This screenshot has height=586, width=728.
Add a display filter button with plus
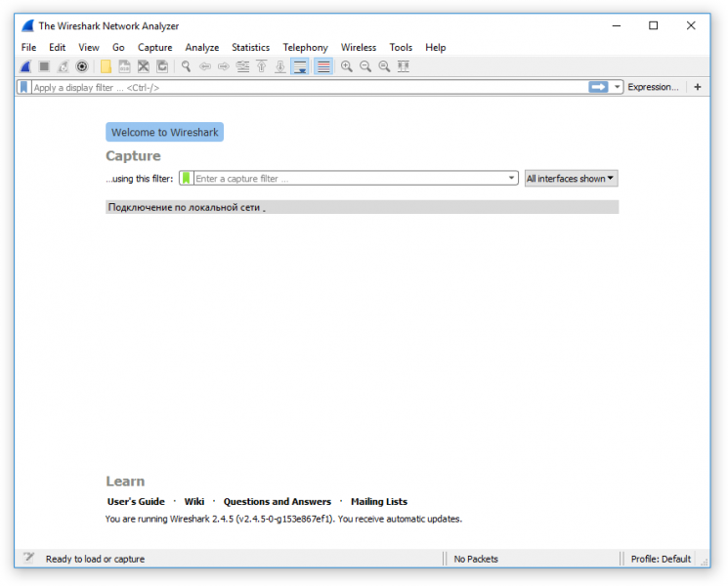(698, 87)
